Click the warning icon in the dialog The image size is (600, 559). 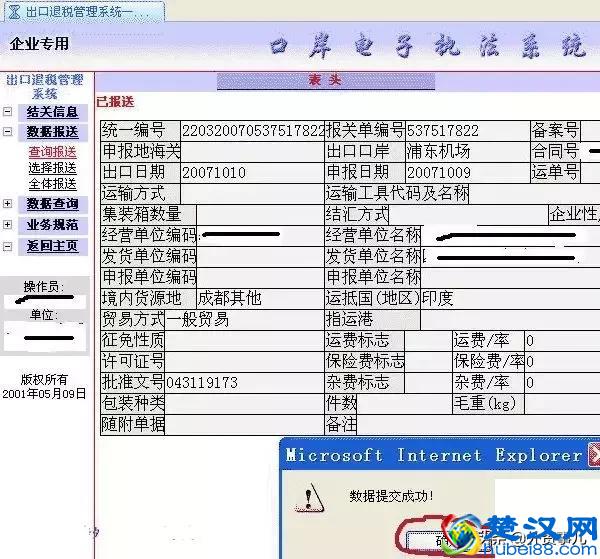tap(310, 497)
